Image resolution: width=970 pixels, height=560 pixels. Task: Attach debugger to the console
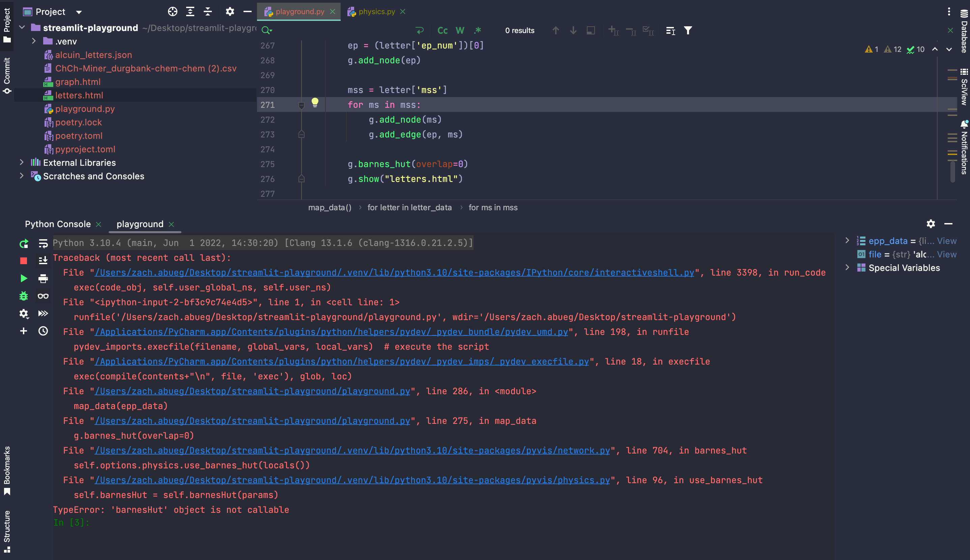[x=24, y=296]
